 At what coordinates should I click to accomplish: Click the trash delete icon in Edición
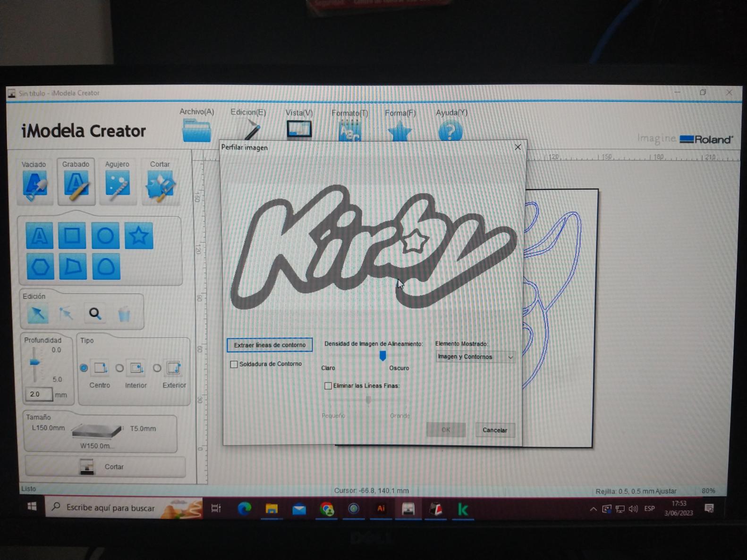[124, 314]
